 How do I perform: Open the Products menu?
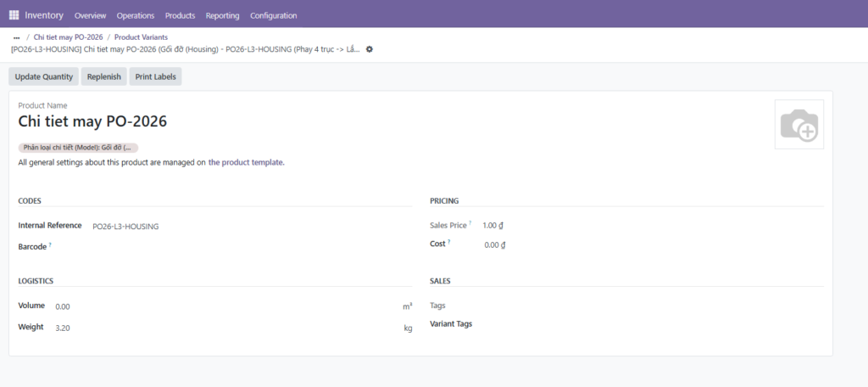pos(180,15)
